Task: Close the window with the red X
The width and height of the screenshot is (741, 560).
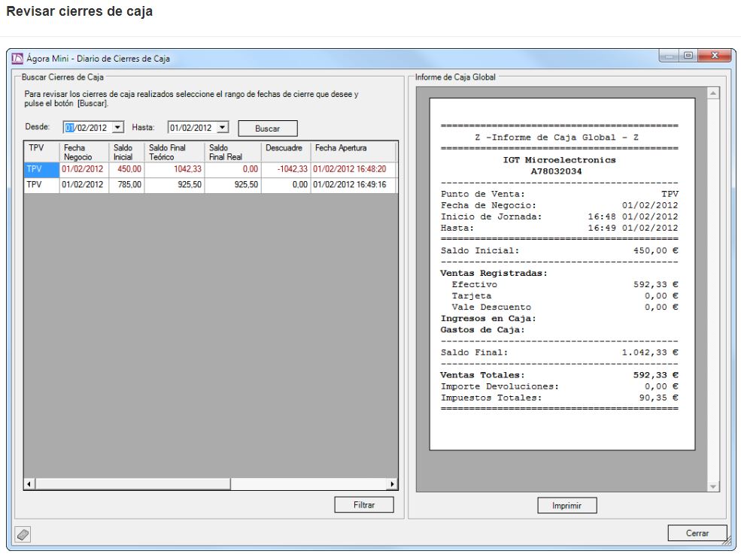Action: click(715, 56)
